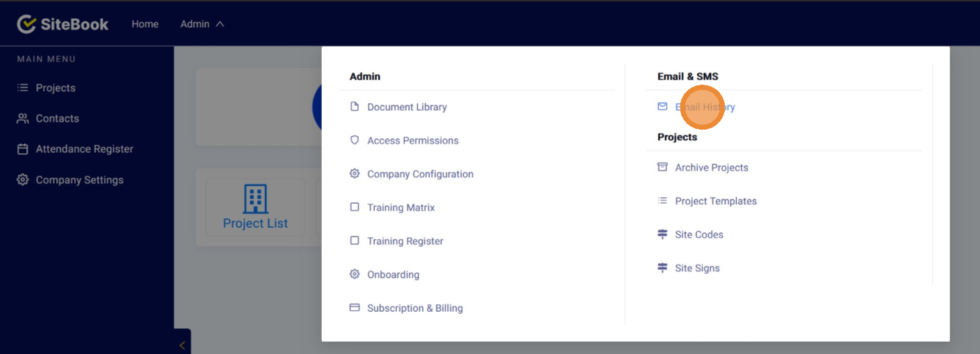
Task: Open the Training Register link
Action: (x=405, y=241)
